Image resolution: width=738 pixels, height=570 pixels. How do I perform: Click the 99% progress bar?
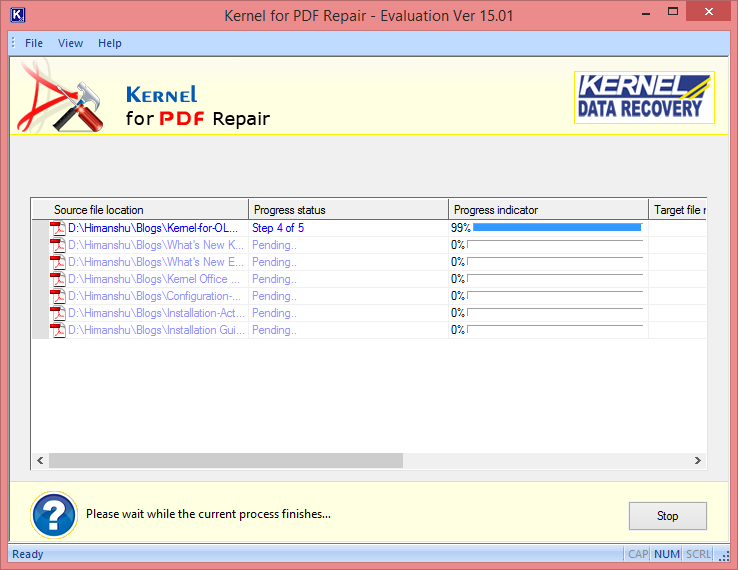[x=557, y=228]
